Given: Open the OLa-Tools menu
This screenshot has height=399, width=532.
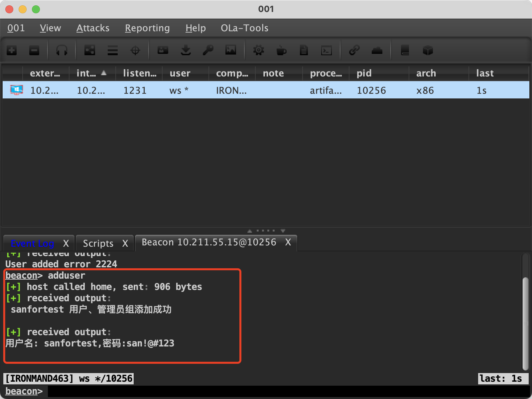Looking at the screenshot, I should (244, 28).
